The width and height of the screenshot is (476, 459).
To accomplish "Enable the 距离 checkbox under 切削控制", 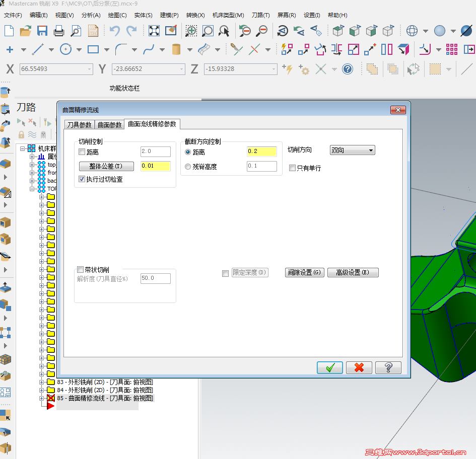I will 82,151.
